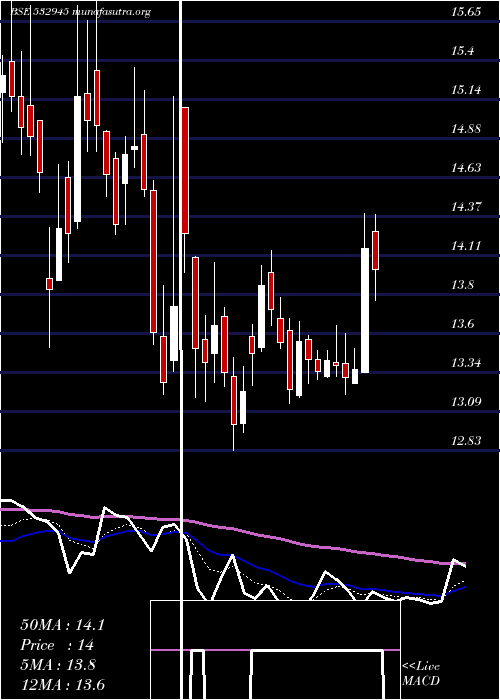Viewport: 500px width, 700px height.
Task: Click the tall white candle reaching 14.11
Action: (x=365, y=310)
